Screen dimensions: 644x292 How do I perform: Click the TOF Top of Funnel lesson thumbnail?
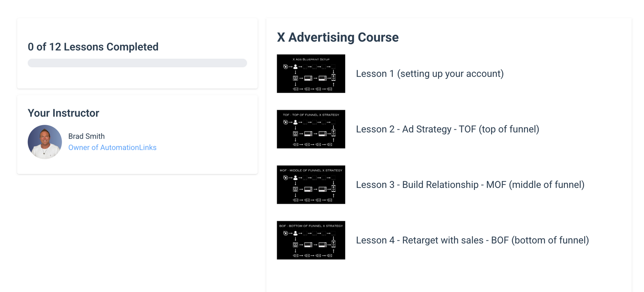pyautogui.click(x=311, y=129)
